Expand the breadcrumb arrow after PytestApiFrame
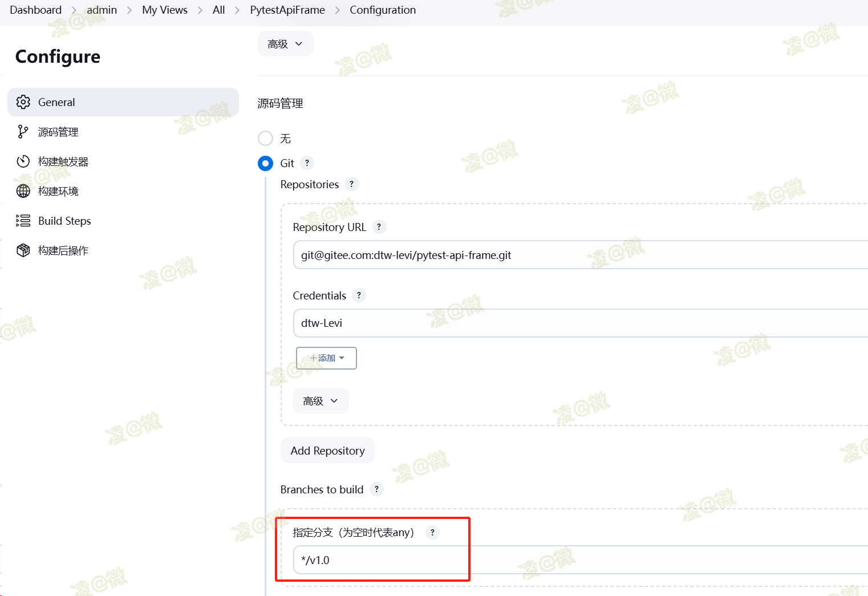The width and height of the screenshot is (868, 596). pyautogui.click(x=338, y=10)
